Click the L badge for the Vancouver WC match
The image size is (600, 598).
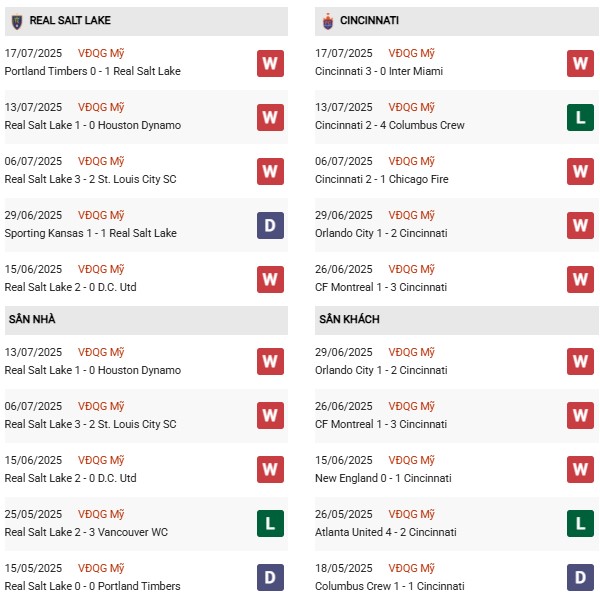pyautogui.click(x=270, y=524)
